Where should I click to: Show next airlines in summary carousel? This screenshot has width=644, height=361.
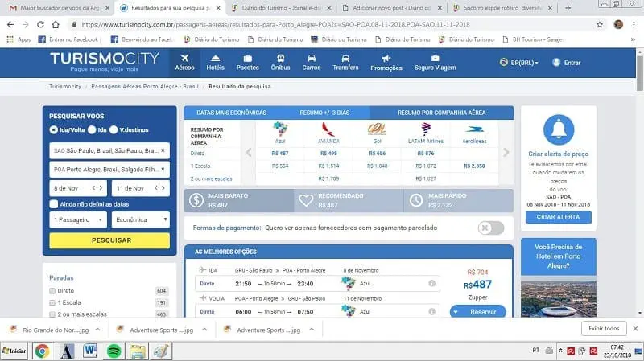click(506, 153)
